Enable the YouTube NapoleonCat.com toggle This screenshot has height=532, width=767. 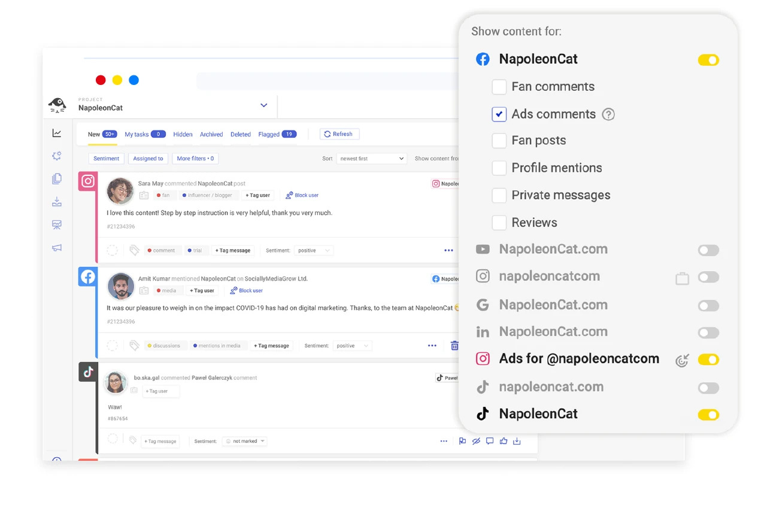(x=708, y=250)
